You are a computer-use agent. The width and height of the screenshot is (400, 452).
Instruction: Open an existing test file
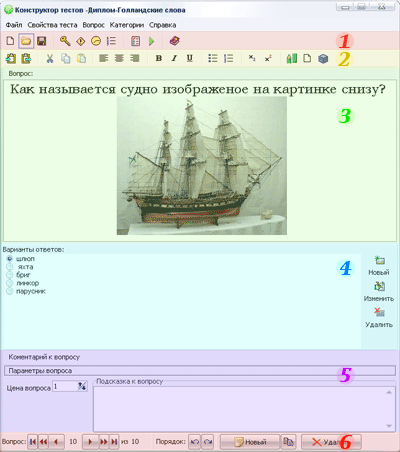coord(26,41)
